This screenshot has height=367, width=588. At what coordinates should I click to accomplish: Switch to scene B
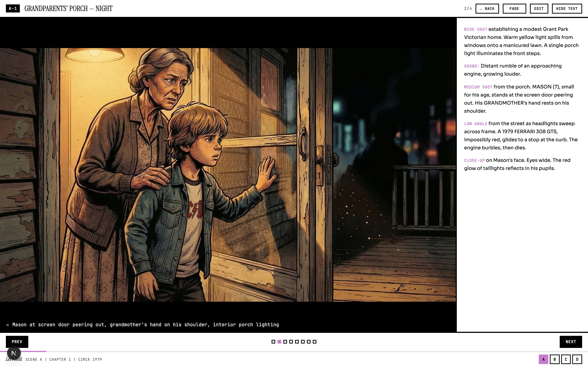click(555, 359)
